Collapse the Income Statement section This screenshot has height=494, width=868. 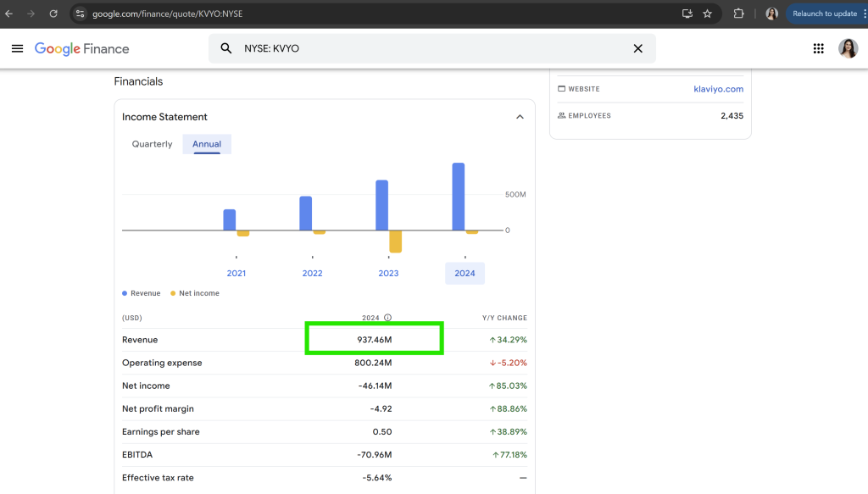(x=520, y=117)
